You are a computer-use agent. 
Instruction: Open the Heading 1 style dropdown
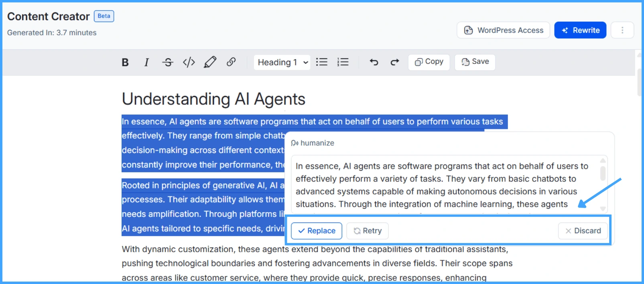282,62
